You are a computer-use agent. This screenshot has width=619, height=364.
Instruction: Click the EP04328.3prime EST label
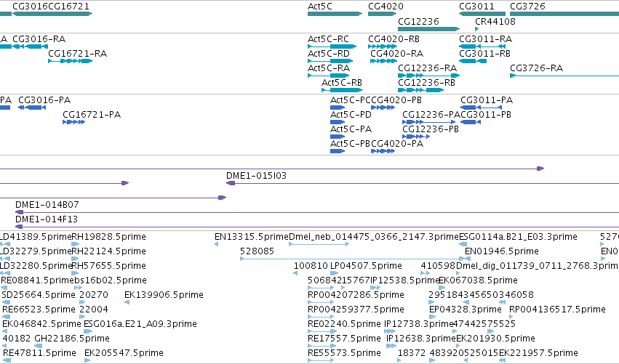[x=465, y=310]
